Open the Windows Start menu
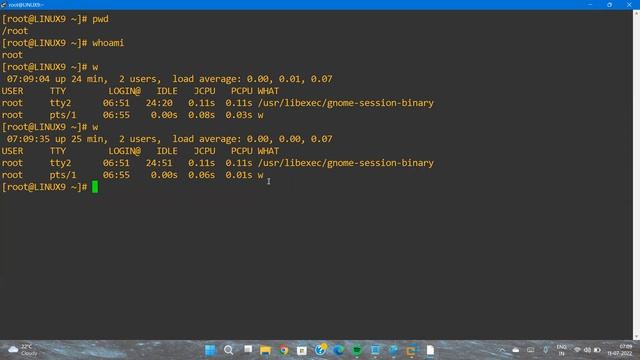 pyautogui.click(x=210, y=350)
